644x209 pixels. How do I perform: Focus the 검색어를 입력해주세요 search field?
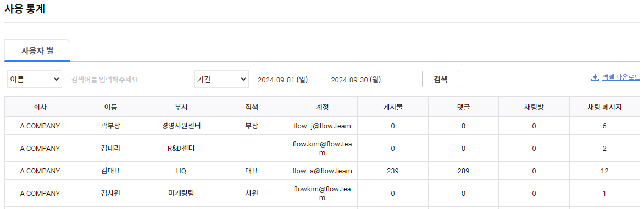tap(117, 79)
